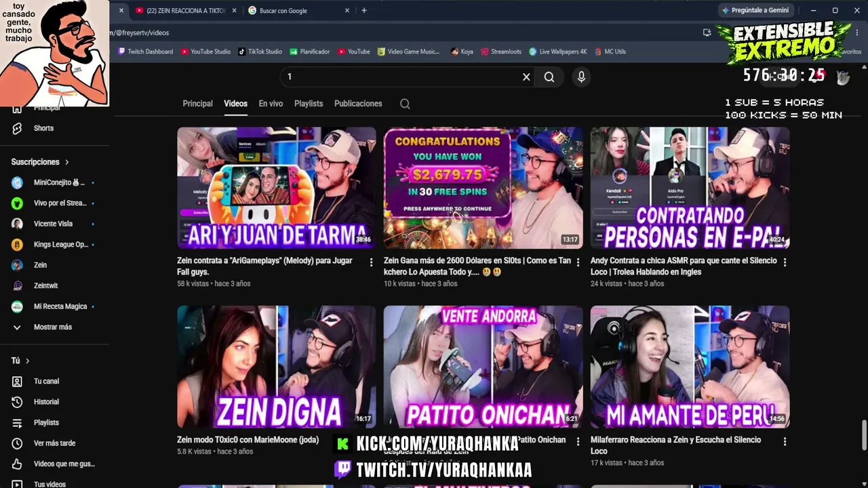Select the Videos channel tab
Screen dimensions: 868x488
click(x=235, y=104)
